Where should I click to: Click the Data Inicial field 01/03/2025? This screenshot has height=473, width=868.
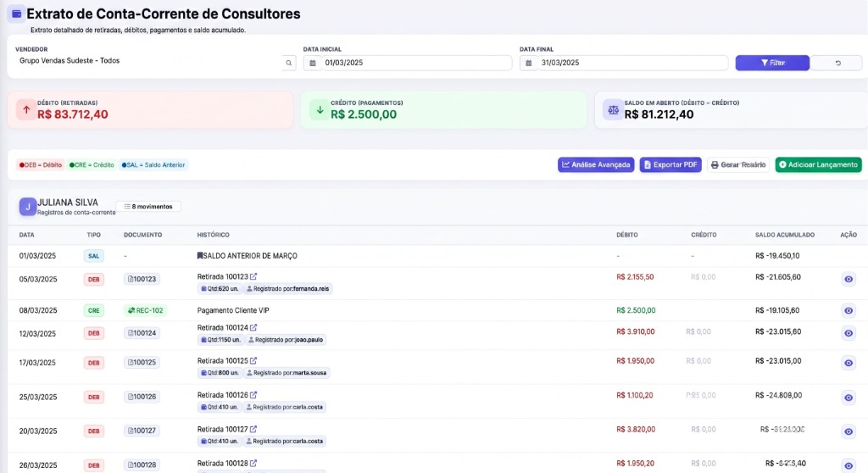[x=416, y=63]
